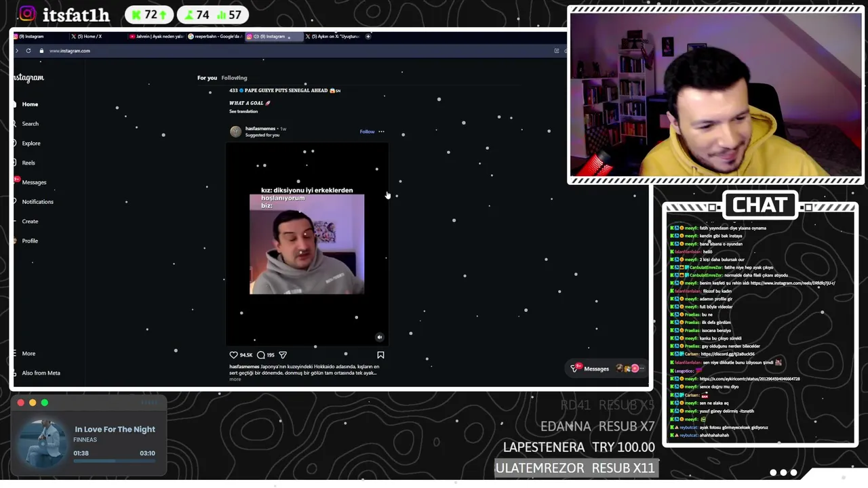This screenshot has height=488, width=868.
Task: Open hasfasmemes profile picture avatar
Action: pyautogui.click(x=235, y=131)
